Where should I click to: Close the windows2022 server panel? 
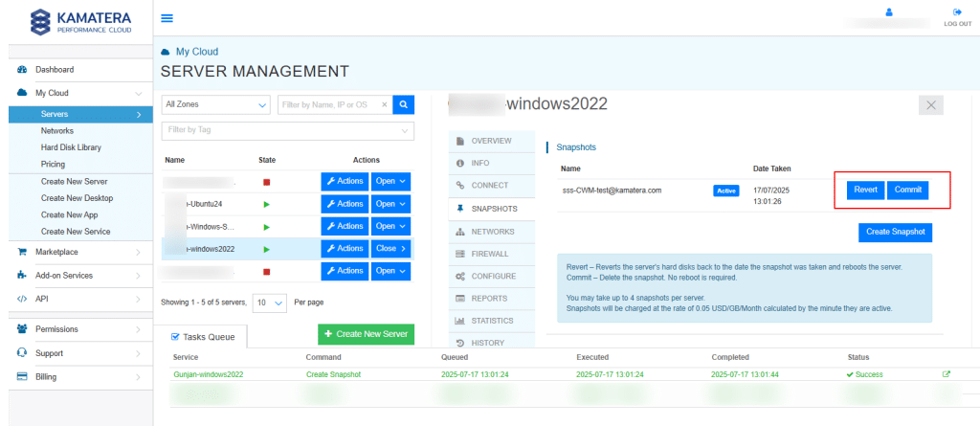pos(931,105)
